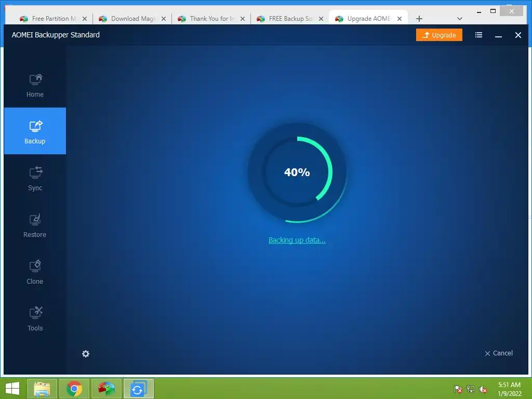The height and width of the screenshot is (399, 532).
Task: Open the Clone section
Action: [35, 272]
